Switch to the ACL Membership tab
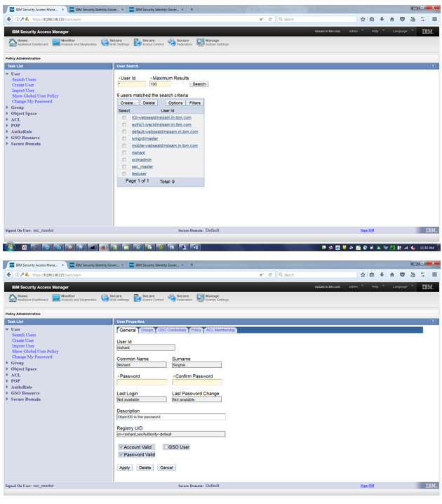This screenshot has width=442, height=504. click(220, 330)
